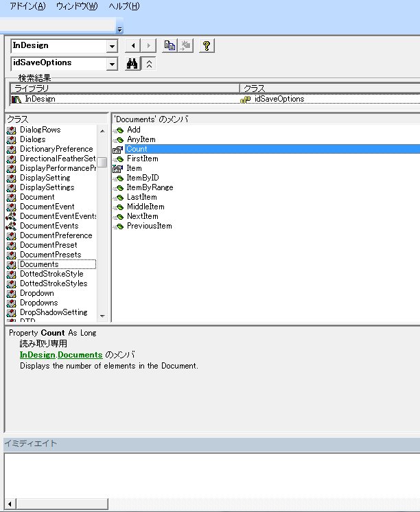Select the DocumentPreference class
420x512 pixels.
pyautogui.click(x=56, y=235)
